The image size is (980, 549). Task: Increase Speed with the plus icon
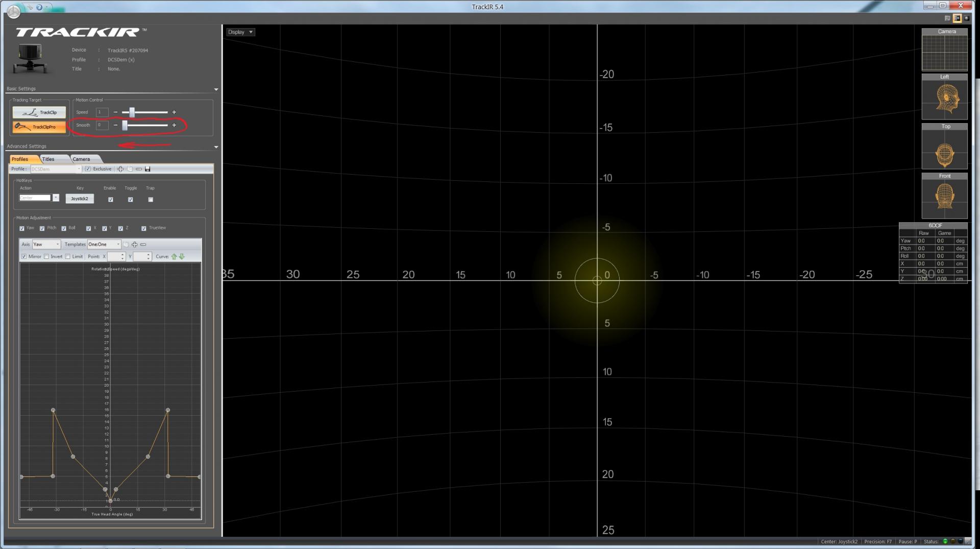(x=174, y=112)
